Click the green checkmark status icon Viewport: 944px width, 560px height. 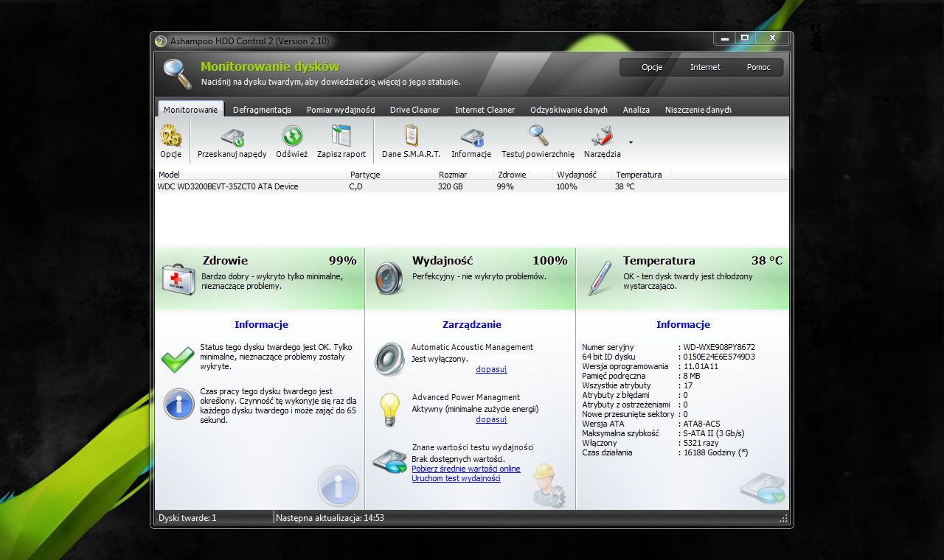[178, 360]
